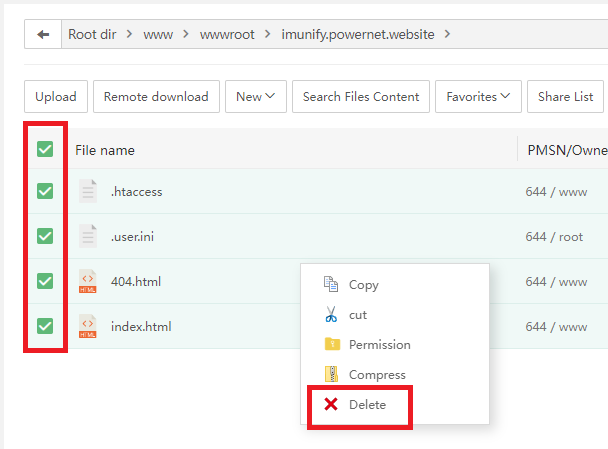Click the Upload button
Viewport: 608px width, 449px height.
(x=56, y=97)
